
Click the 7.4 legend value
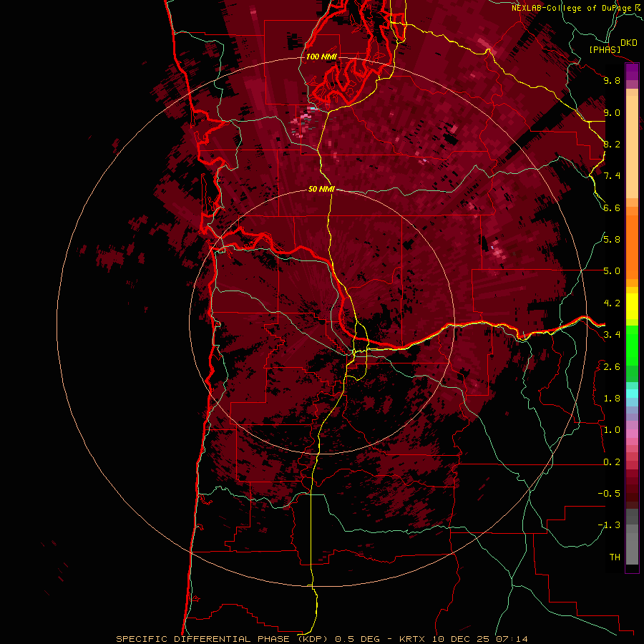coord(612,176)
